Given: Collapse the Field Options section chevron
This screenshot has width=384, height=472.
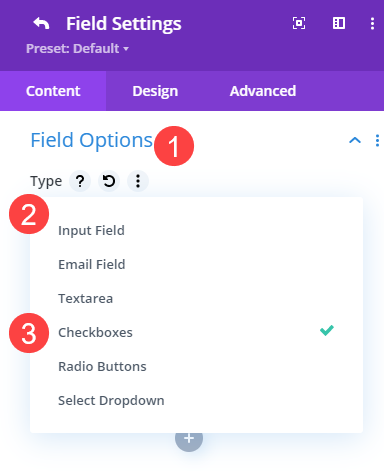Looking at the screenshot, I should click(355, 140).
